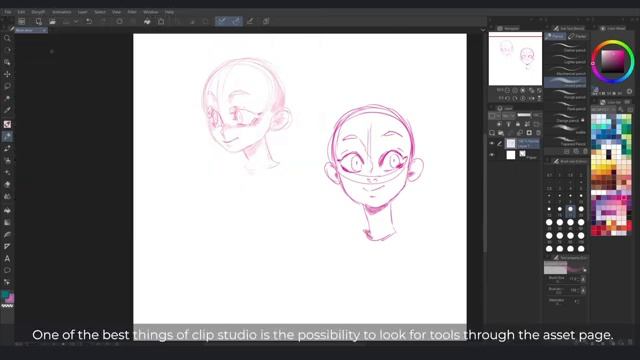Choose the Mechanical pencil brush
Screen dimensions: 640x360
tap(566, 71)
